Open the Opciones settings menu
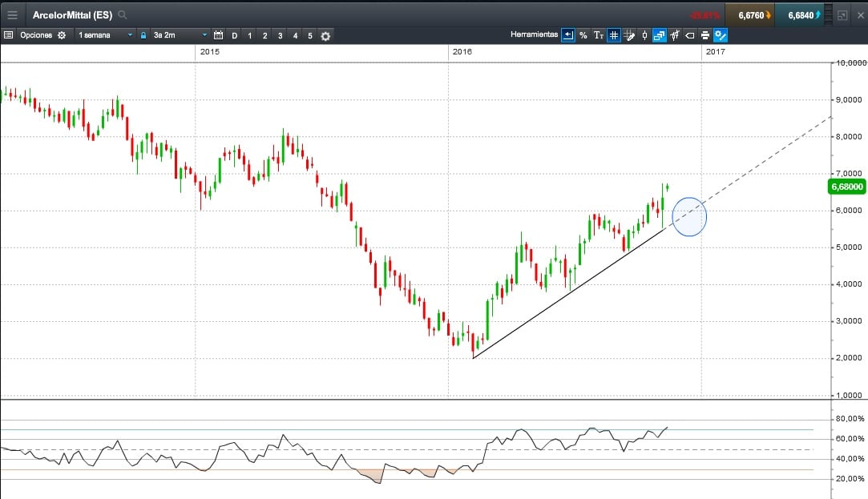Screen dimensions: 868x499 43,35
